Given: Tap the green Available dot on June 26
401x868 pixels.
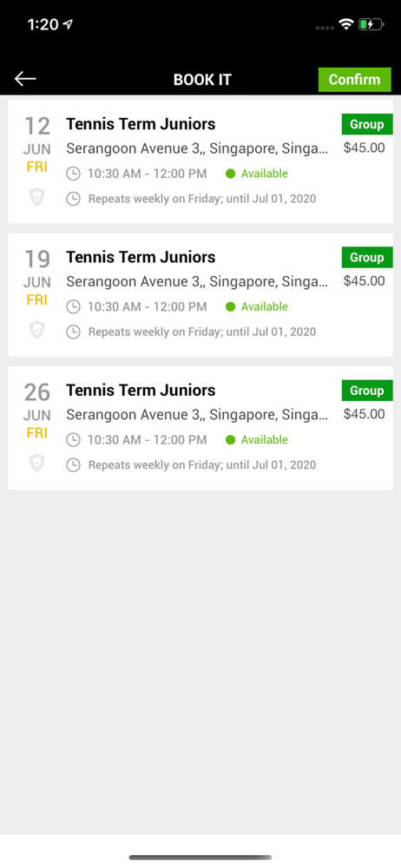Looking at the screenshot, I should click(x=230, y=439).
